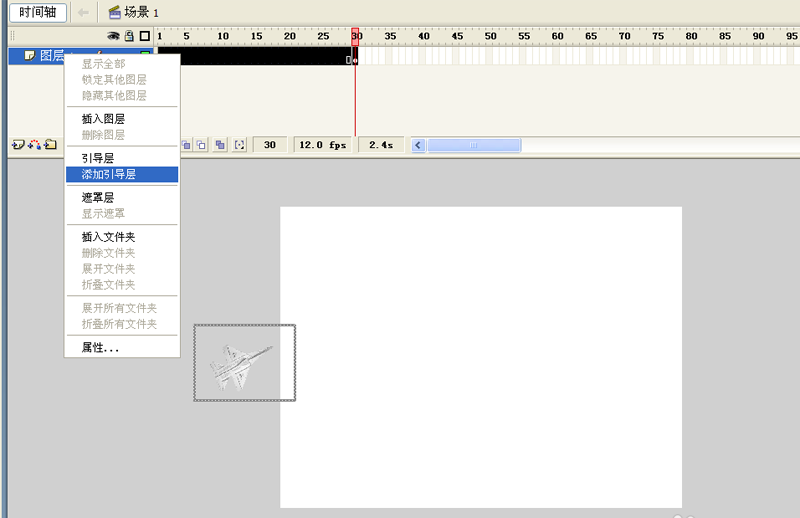The height and width of the screenshot is (518, 800).
Task: Choose 引导层 from the context menu
Action: coord(122,158)
